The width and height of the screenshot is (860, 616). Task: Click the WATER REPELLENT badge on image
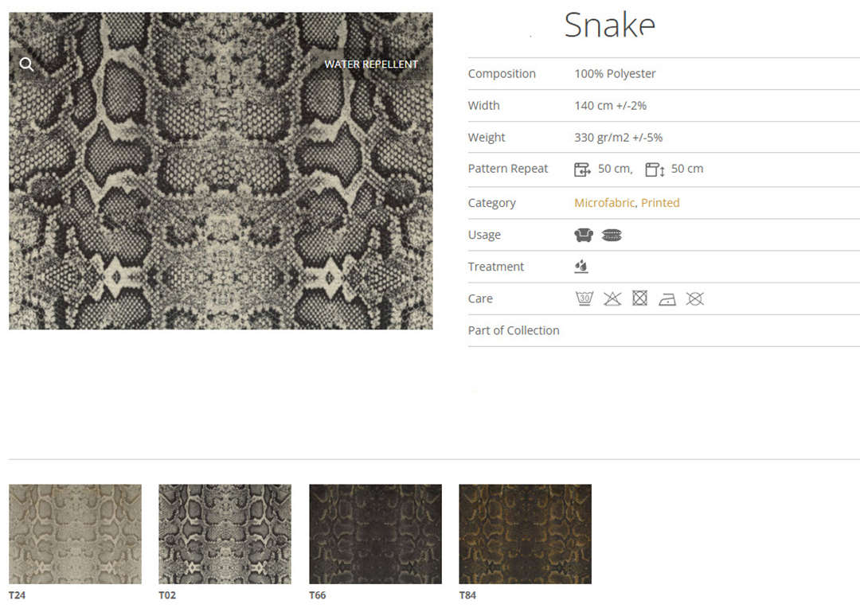(371, 64)
